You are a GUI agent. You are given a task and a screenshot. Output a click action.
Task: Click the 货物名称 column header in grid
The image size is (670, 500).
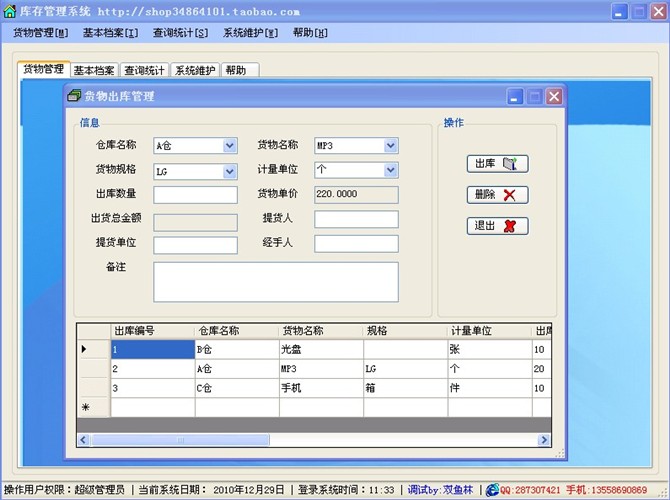pos(321,331)
